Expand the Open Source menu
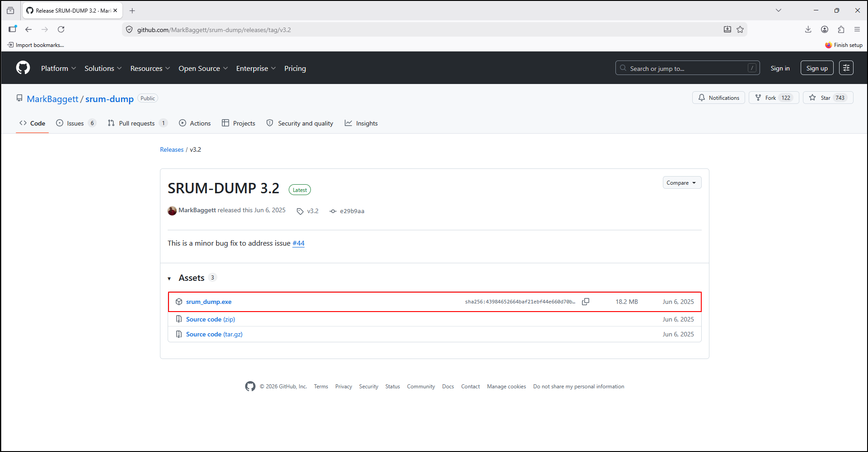868x452 pixels. point(203,69)
